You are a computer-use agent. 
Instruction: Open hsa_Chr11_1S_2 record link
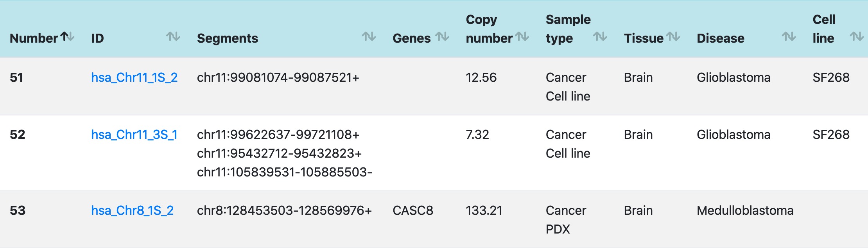[135, 77]
